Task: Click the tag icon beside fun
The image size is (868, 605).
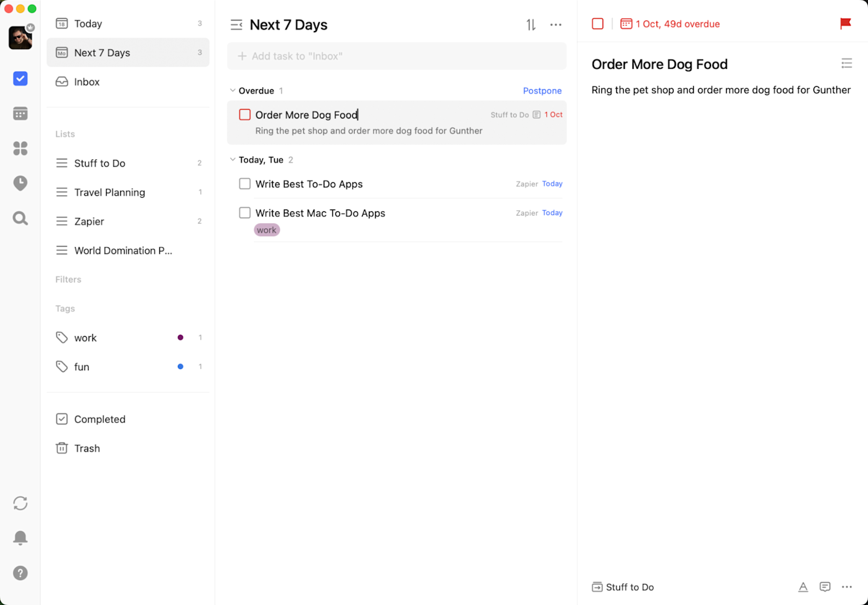Action: (62, 367)
